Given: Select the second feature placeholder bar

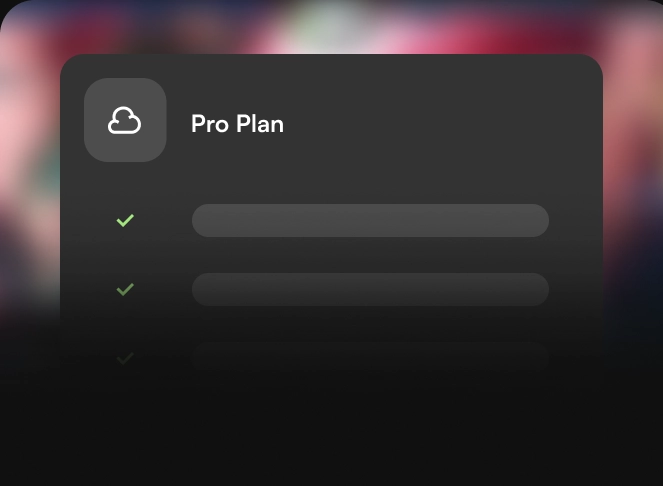Looking at the screenshot, I should [x=370, y=289].
